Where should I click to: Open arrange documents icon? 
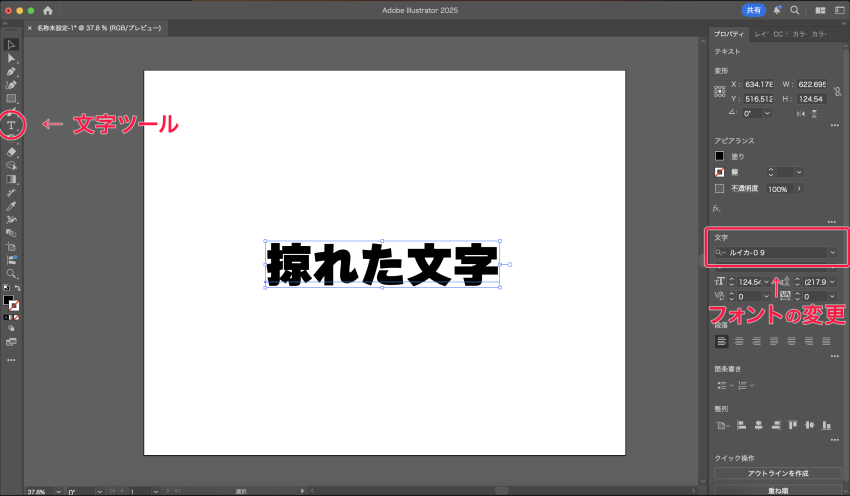pos(820,10)
